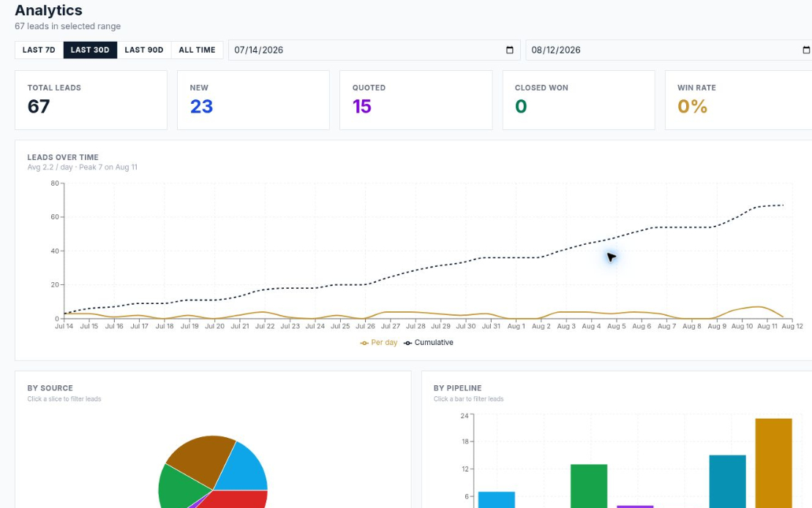This screenshot has height=508, width=812.
Task: Edit the 08/12/2026 end date field
Action: point(669,50)
